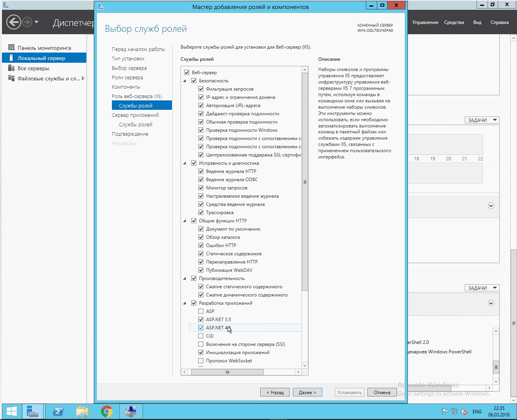Viewport: 517px width, 420px height.
Task: Launch PowerShell from the taskbar
Action: click(58, 411)
